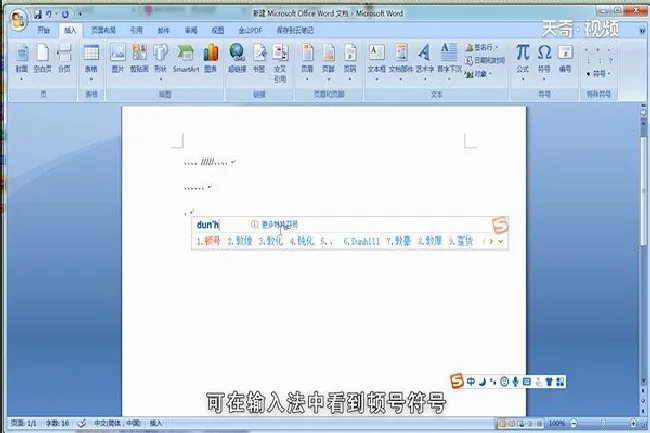This screenshot has height=433, width=650.
Task: Open the 邮件 (Mailings) tab
Action: 164,30
